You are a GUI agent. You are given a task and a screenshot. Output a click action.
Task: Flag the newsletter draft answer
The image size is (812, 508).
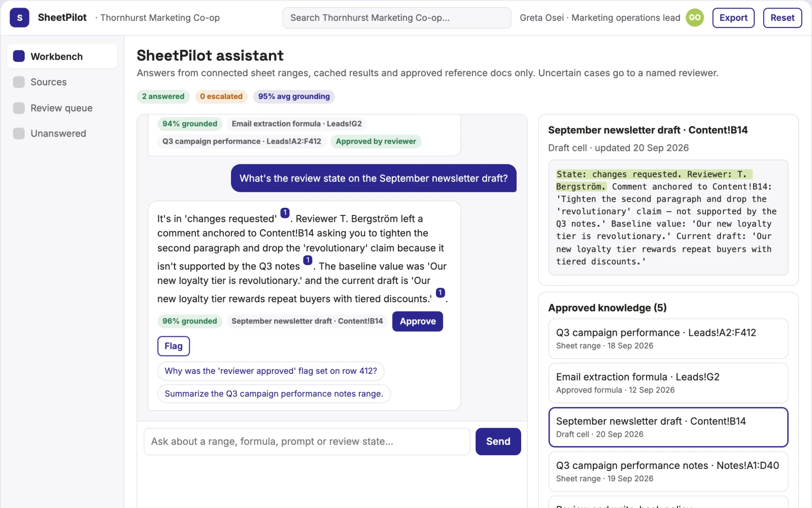click(x=174, y=346)
